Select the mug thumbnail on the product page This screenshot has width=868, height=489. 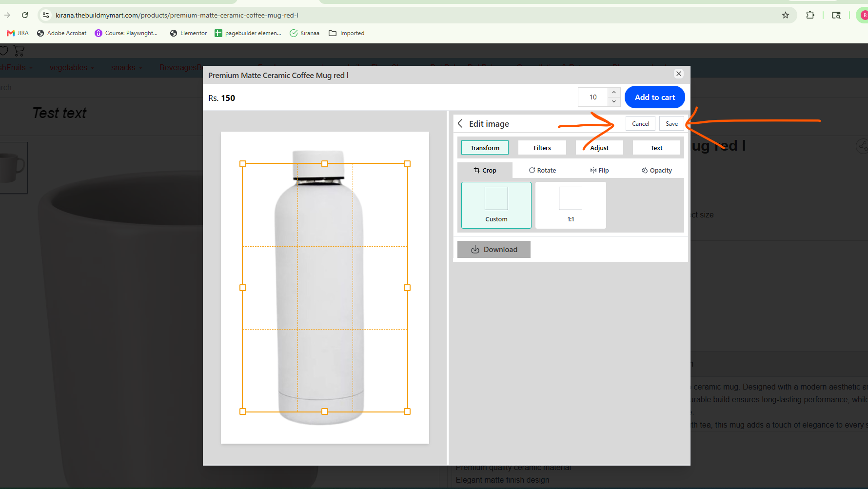click(x=13, y=168)
